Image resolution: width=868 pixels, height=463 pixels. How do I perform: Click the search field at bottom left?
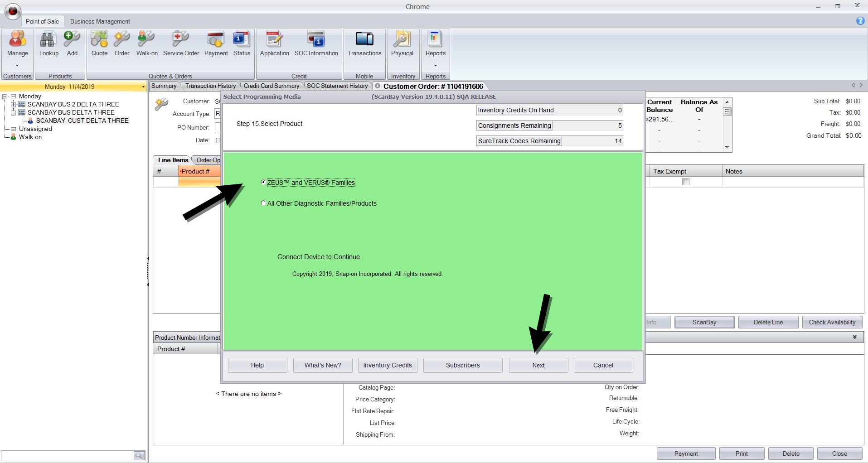(67, 455)
